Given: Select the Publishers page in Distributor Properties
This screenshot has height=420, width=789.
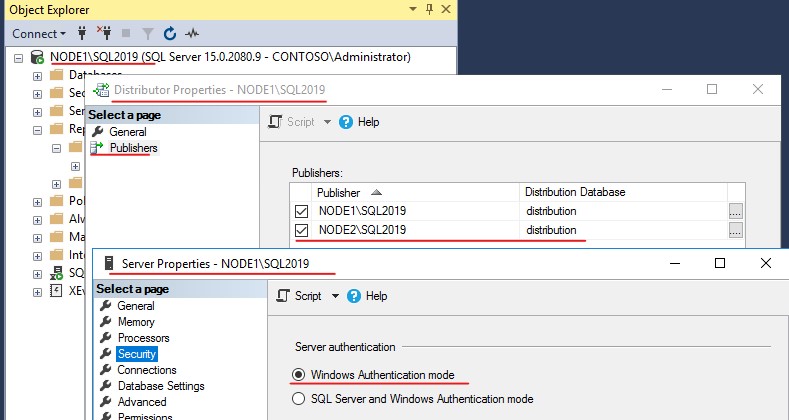Looking at the screenshot, I should pyautogui.click(x=133, y=148).
